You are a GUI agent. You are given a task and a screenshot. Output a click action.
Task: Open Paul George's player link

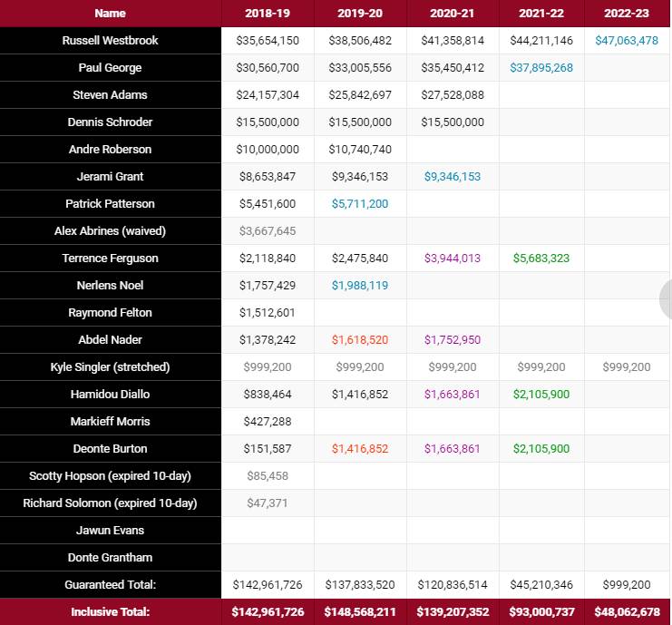point(110,68)
